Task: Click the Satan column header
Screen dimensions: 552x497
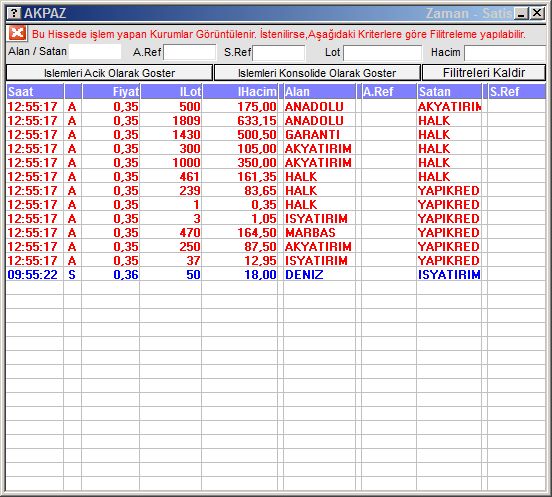Action: tap(449, 92)
